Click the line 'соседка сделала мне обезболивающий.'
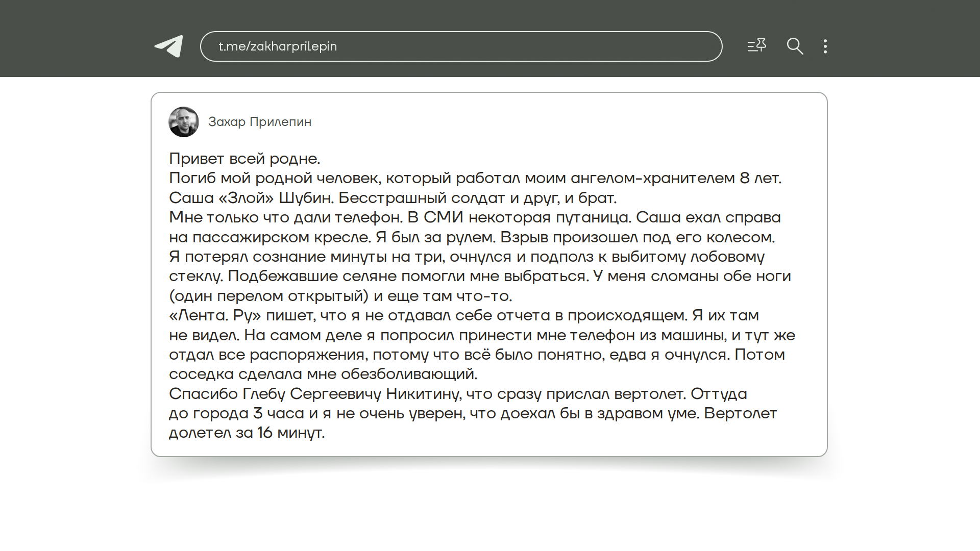 pyautogui.click(x=323, y=374)
